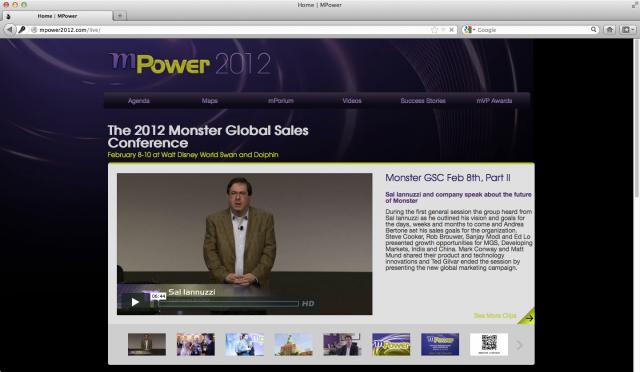Select the man in office interview thumbnail
The width and height of the screenshot is (640, 372).
[342, 344]
